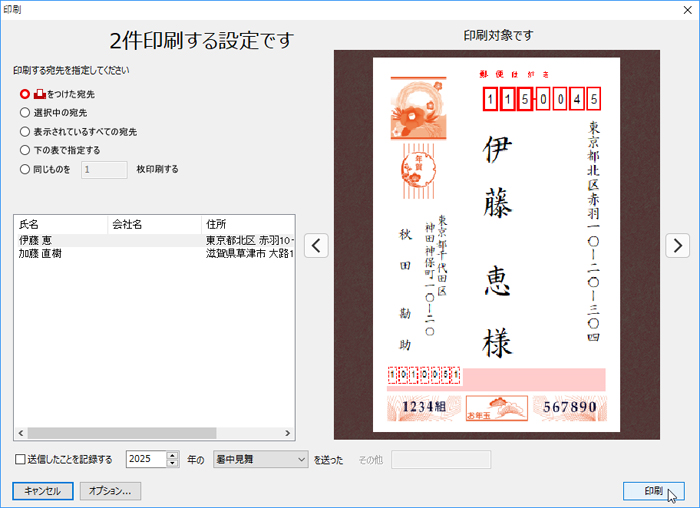Click the 印刷 button to print

click(653, 491)
